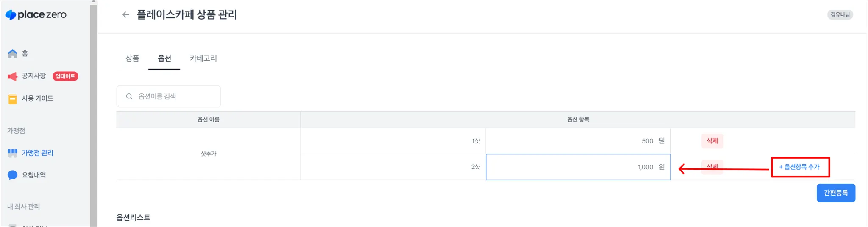Focus the 옵션이름 검색 field
Image resolution: width=868 pixels, height=227 pixels.
tap(176, 96)
